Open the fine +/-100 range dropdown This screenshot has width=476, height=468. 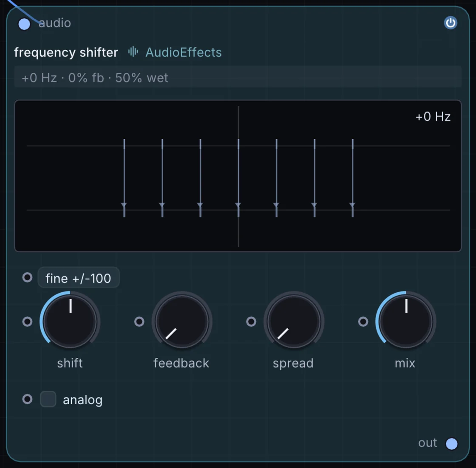click(x=79, y=277)
